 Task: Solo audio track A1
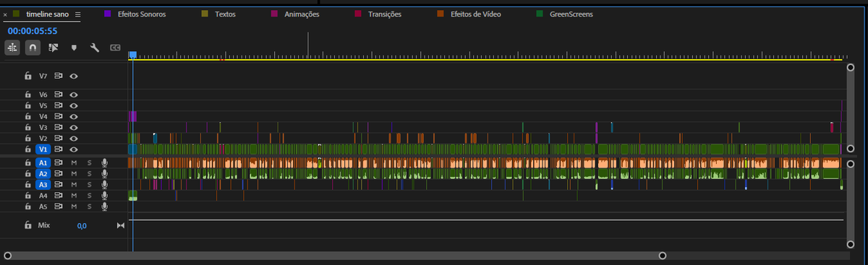(90, 163)
